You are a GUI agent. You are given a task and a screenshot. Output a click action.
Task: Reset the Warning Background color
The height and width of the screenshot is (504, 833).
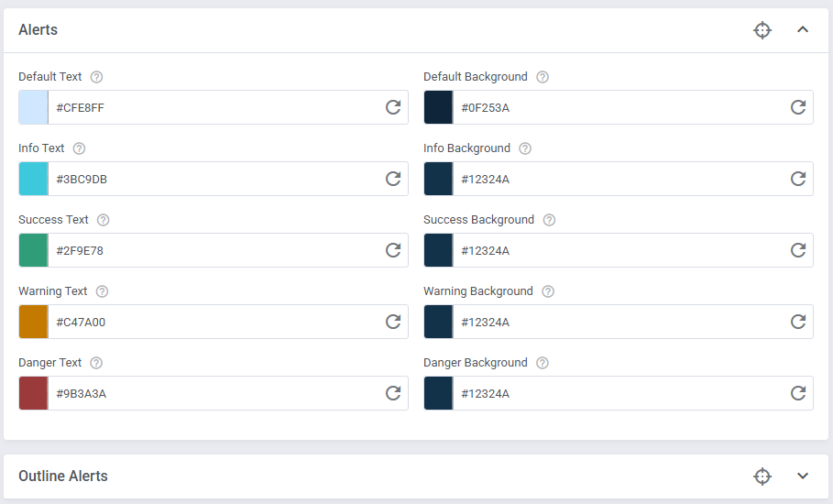coord(798,322)
